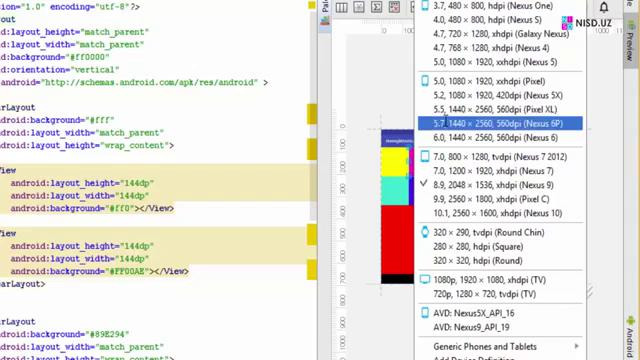Click the closing arLayout> tag line

click(x=23, y=284)
